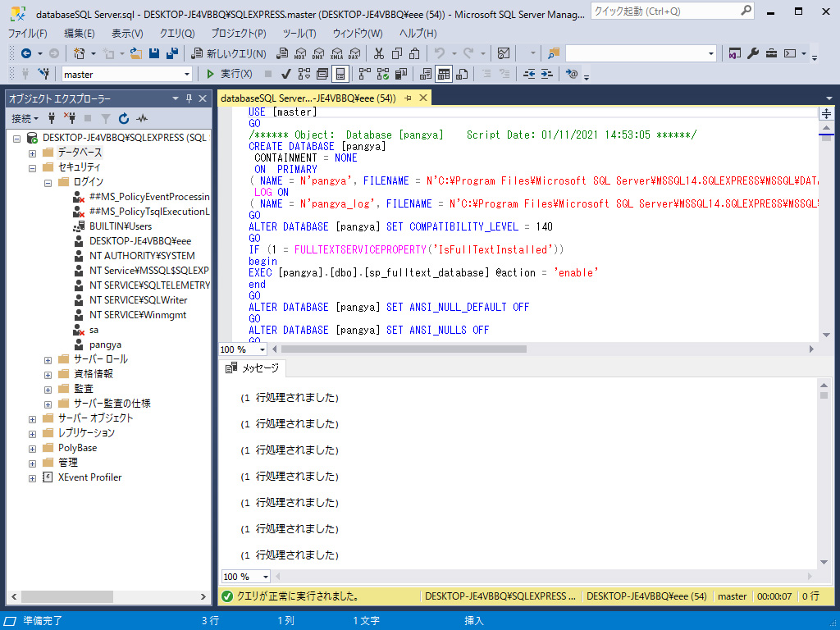Toggle Include Client Statistics
840x630 pixels.
pyautogui.click(x=401, y=74)
